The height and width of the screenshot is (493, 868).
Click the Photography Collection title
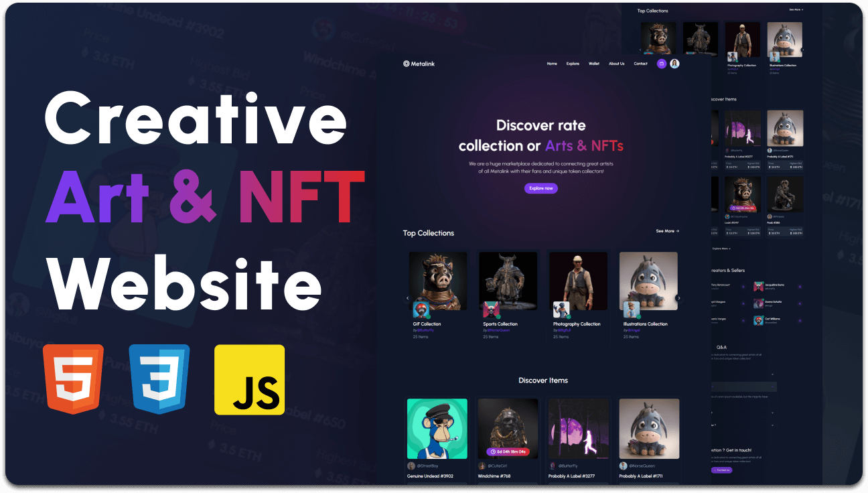(577, 324)
